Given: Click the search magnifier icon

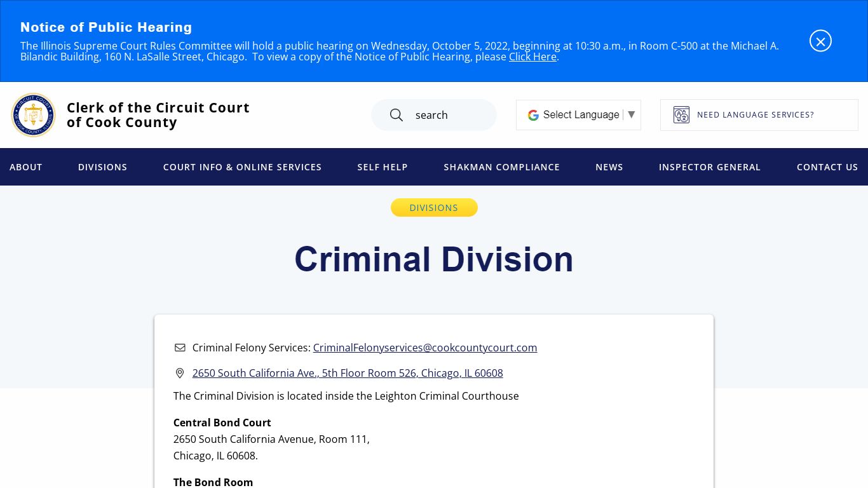Looking at the screenshot, I should click(396, 115).
